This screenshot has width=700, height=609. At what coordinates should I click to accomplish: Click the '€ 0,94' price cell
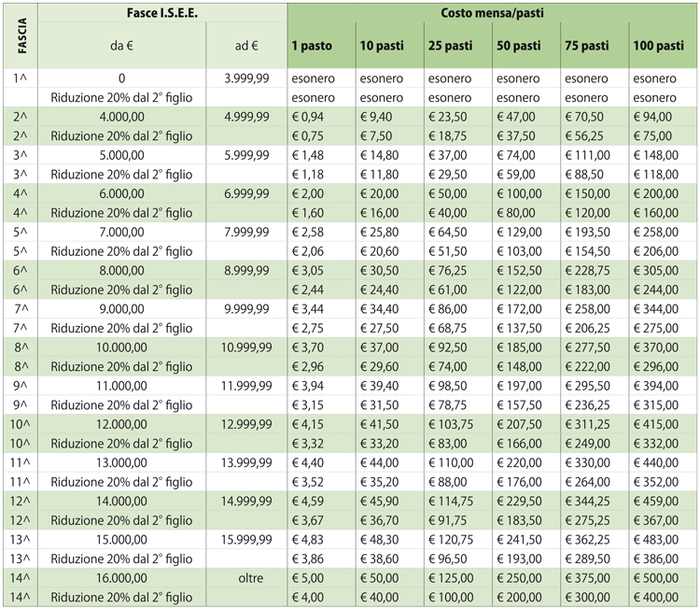[310, 116]
